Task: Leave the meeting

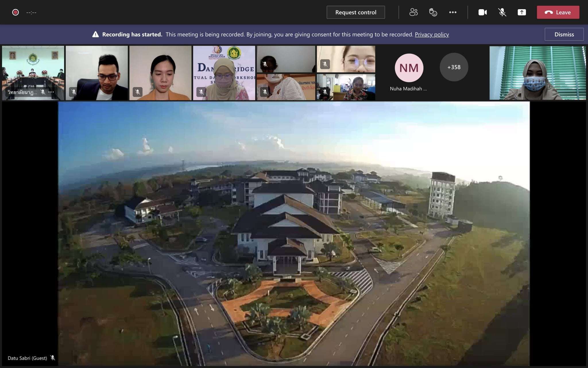Action: (x=558, y=12)
